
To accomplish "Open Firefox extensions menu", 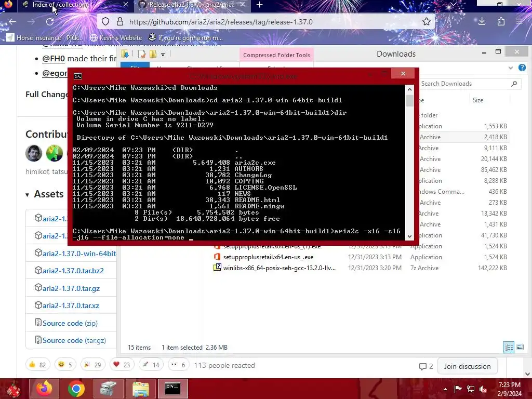I will pos(501,22).
